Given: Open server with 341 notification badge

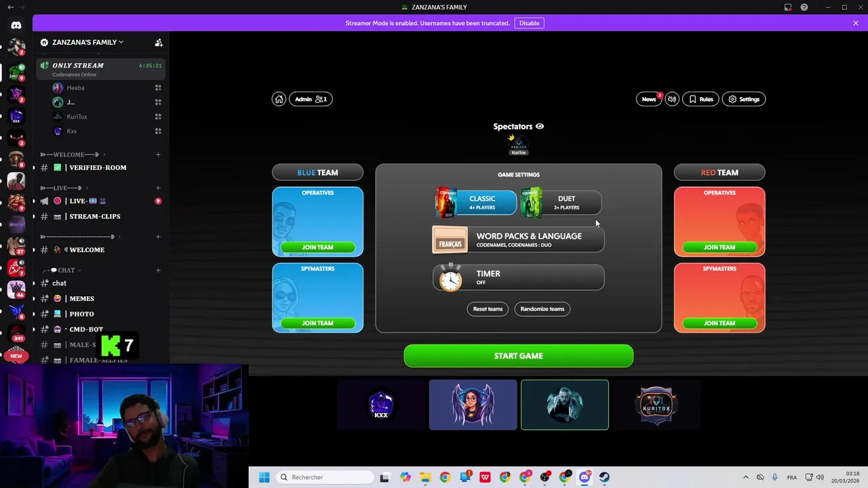Looking at the screenshot, I should 16,331.
